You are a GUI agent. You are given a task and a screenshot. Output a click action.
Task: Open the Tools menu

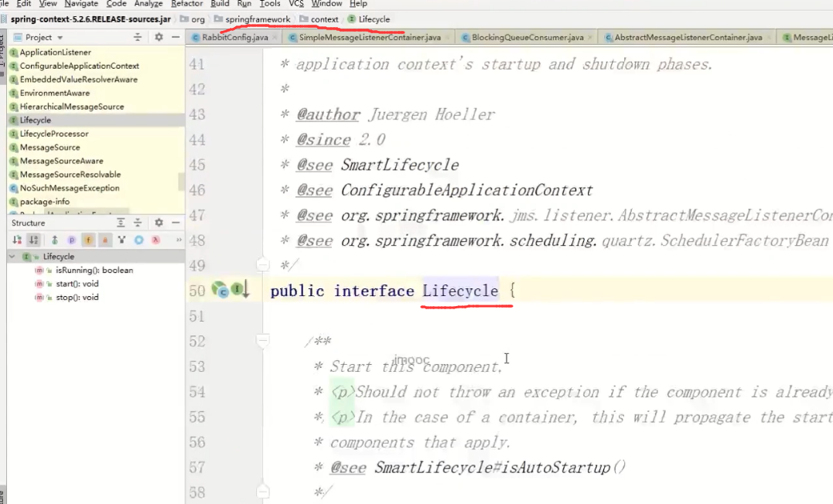pos(269,4)
